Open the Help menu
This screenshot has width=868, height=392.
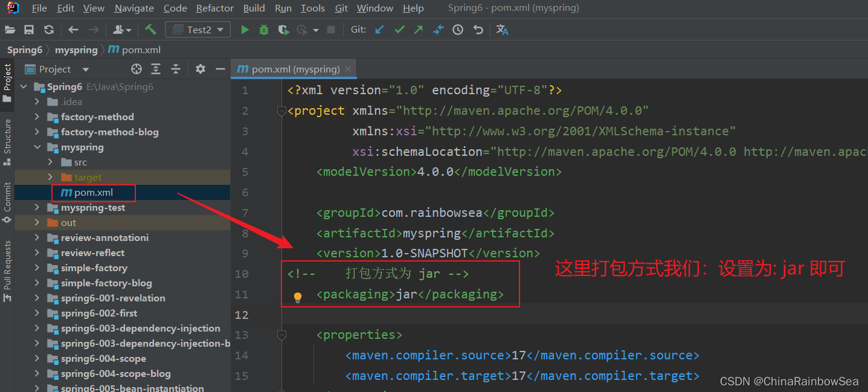[x=413, y=8]
